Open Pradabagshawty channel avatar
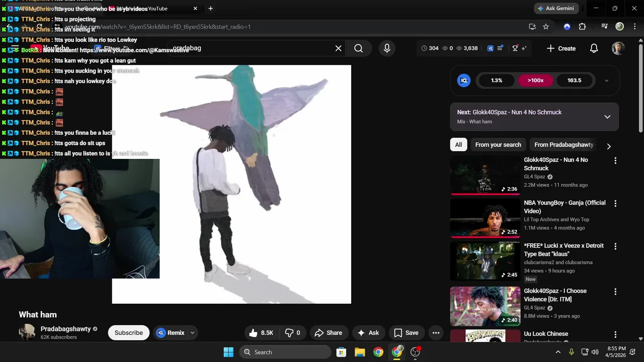This screenshot has width=644, height=362. [27, 332]
